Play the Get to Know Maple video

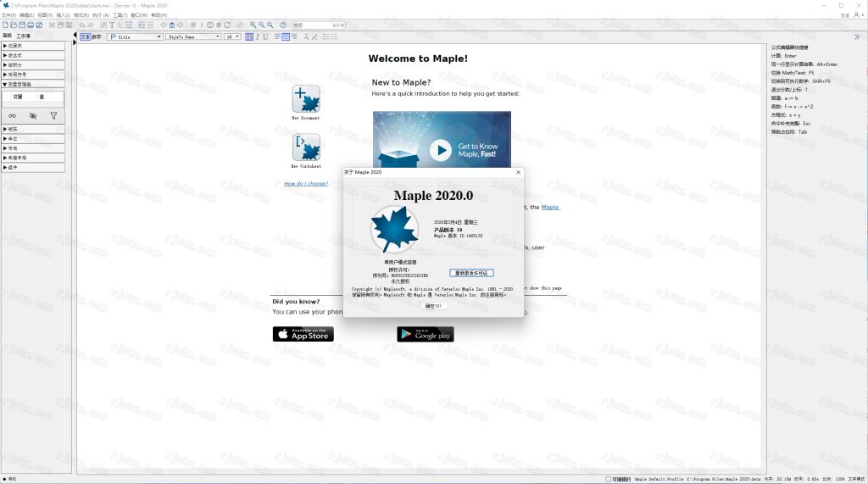[x=440, y=150]
